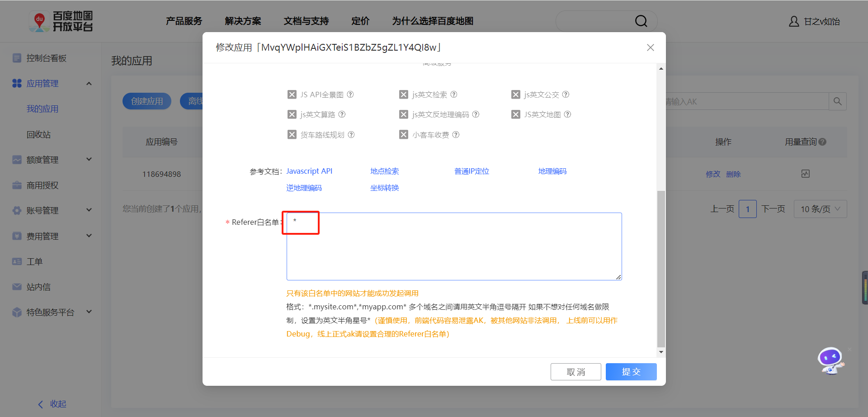
Task: Click the 工单 work order sidebar icon
Action: pyautogui.click(x=34, y=261)
